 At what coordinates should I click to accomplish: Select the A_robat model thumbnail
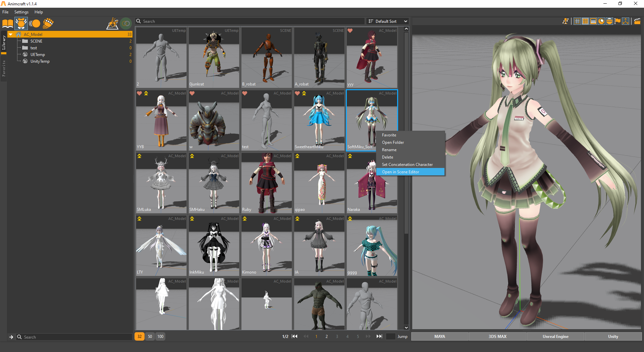(x=319, y=58)
